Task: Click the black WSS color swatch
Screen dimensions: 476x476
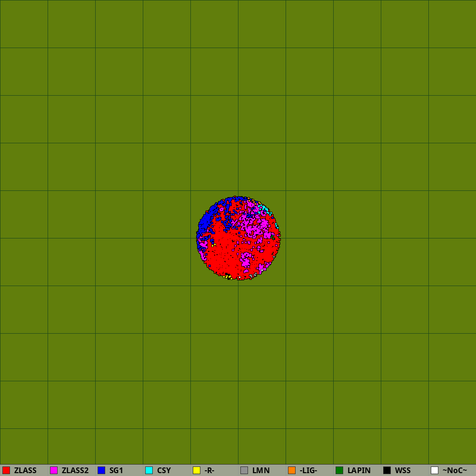Action: click(x=387, y=470)
